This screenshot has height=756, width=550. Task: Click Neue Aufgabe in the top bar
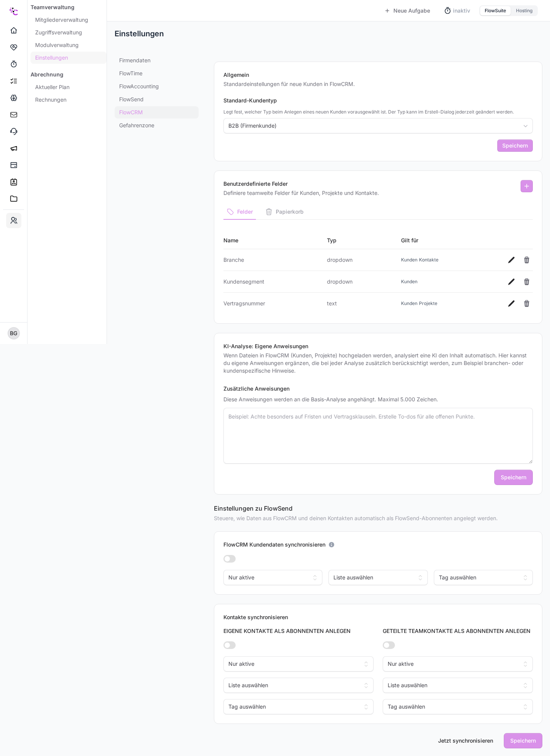(x=408, y=11)
